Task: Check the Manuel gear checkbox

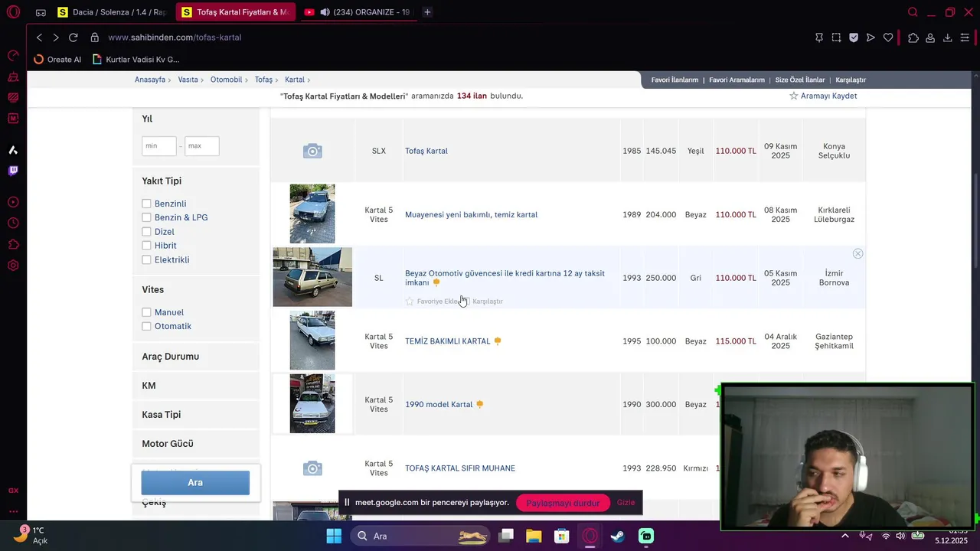Action: [x=146, y=312]
